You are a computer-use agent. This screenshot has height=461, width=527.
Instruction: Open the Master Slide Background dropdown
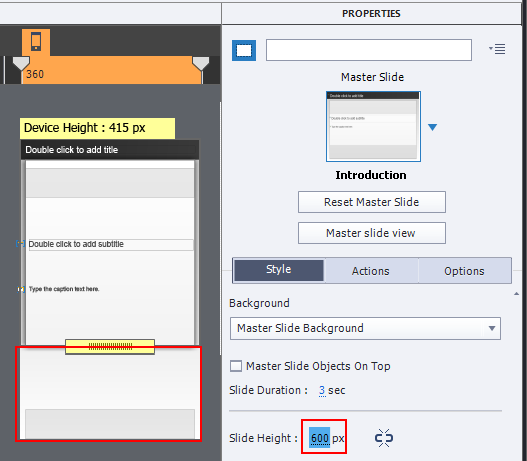click(365, 328)
